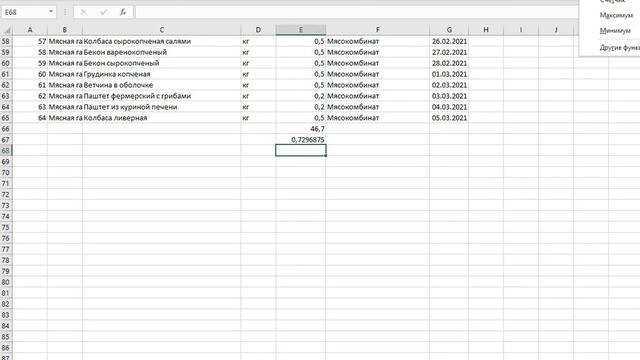640x360 pixels.
Task: Select column B header
Action: (64, 30)
